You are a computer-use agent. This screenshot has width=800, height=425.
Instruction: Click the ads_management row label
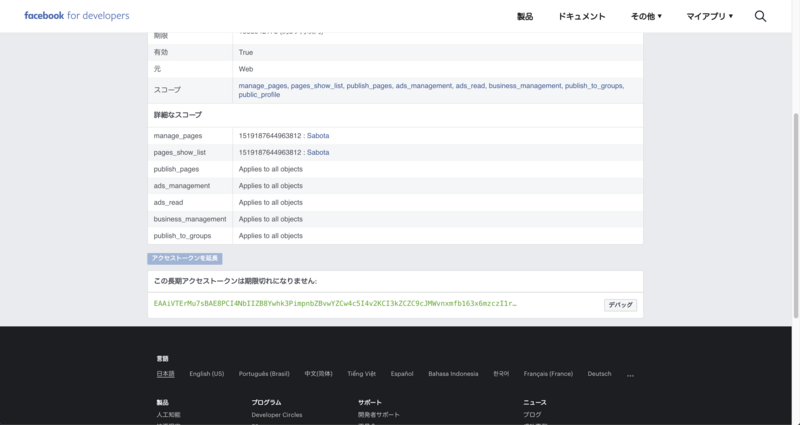click(x=182, y=186)
